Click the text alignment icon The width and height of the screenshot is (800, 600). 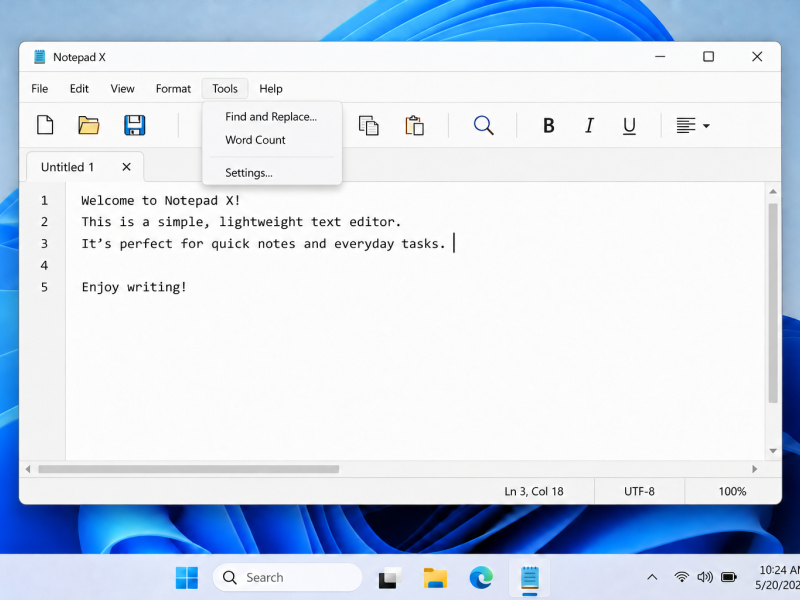pos(686,126)
